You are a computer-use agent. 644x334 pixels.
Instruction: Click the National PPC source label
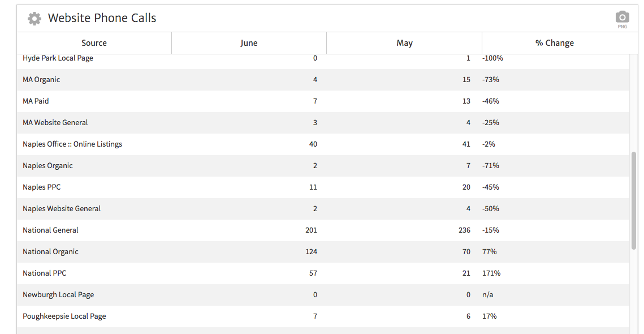(x=45, y=273)
